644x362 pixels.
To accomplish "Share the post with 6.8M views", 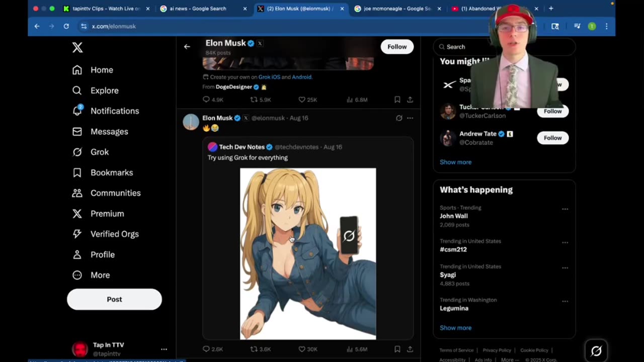I will tap(410, 100).
